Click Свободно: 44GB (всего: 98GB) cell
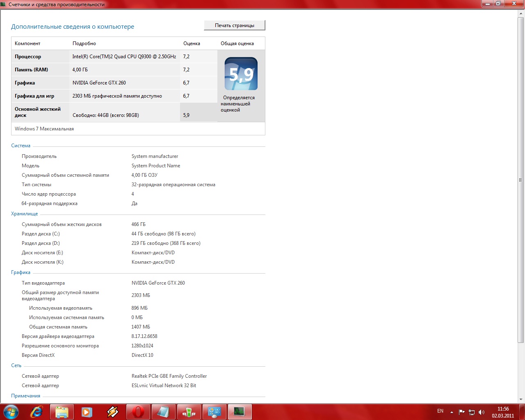This screenshot has width=525, height=420. (106, 115)
